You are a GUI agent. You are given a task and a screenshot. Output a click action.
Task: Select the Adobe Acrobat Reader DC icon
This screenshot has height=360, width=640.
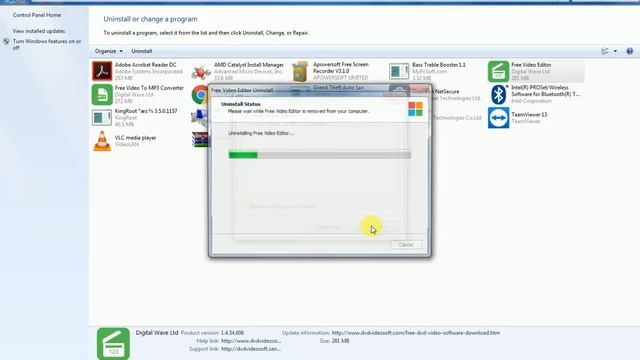(x=102, y=71)
